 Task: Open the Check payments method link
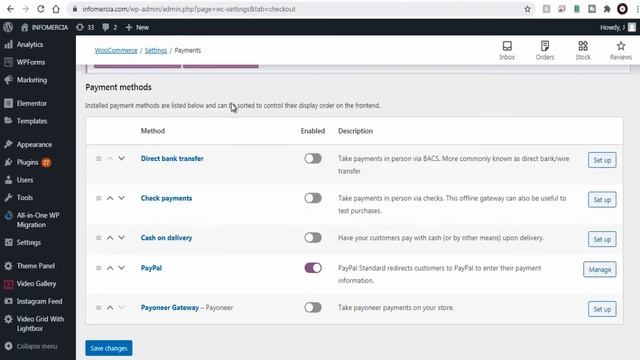(166, 198)
